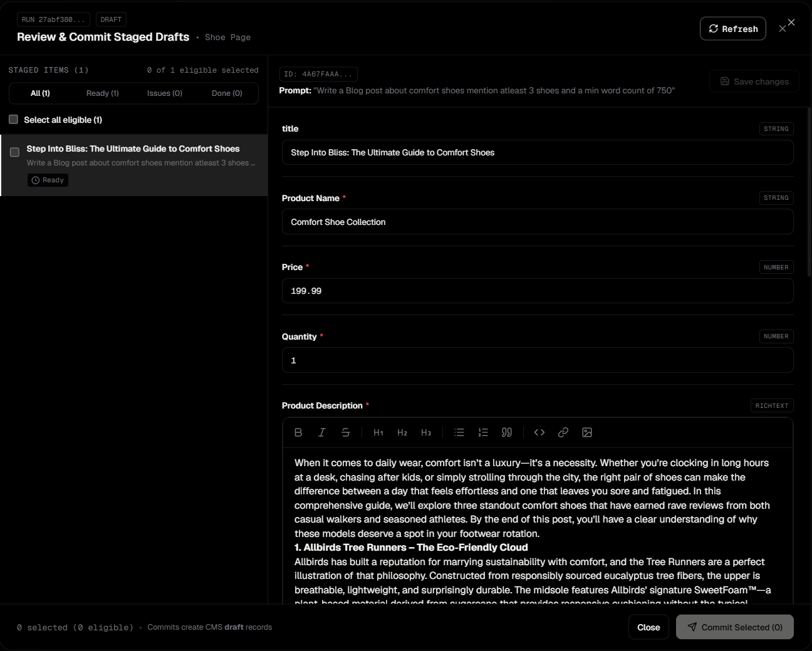Apply Heading 1 style
812x651 pixels.
tap(378, 432)
